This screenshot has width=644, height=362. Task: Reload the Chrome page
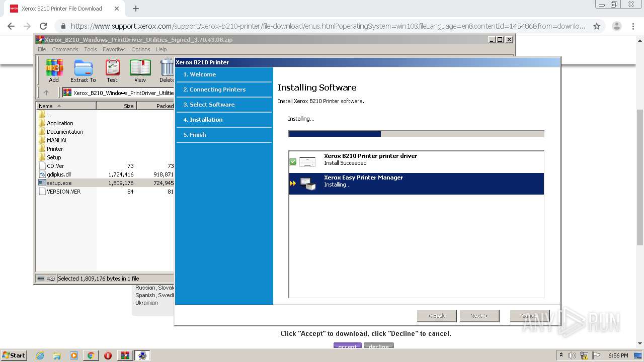pyautogui.click(x=43, y=26)
